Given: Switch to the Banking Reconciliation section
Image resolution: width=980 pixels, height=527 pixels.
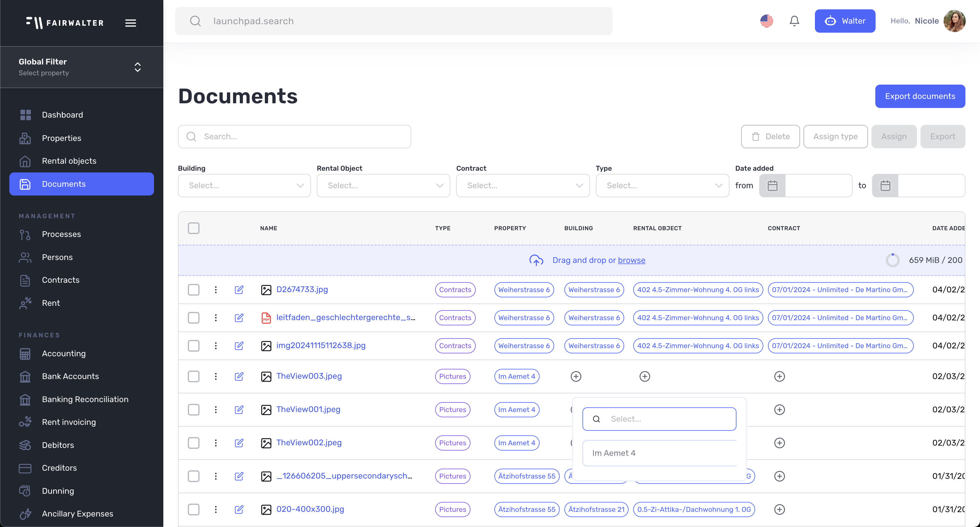Looking at the screenshot, I should click(x=85, y=399).
